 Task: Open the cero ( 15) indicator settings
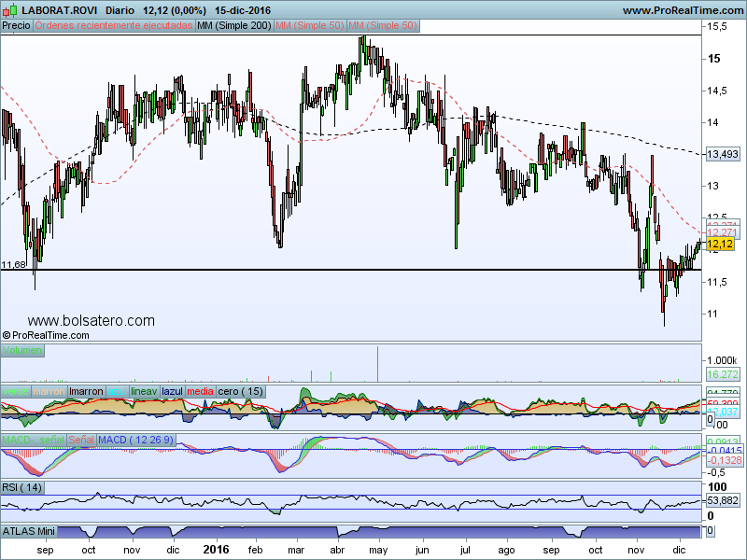pos(242,392)
